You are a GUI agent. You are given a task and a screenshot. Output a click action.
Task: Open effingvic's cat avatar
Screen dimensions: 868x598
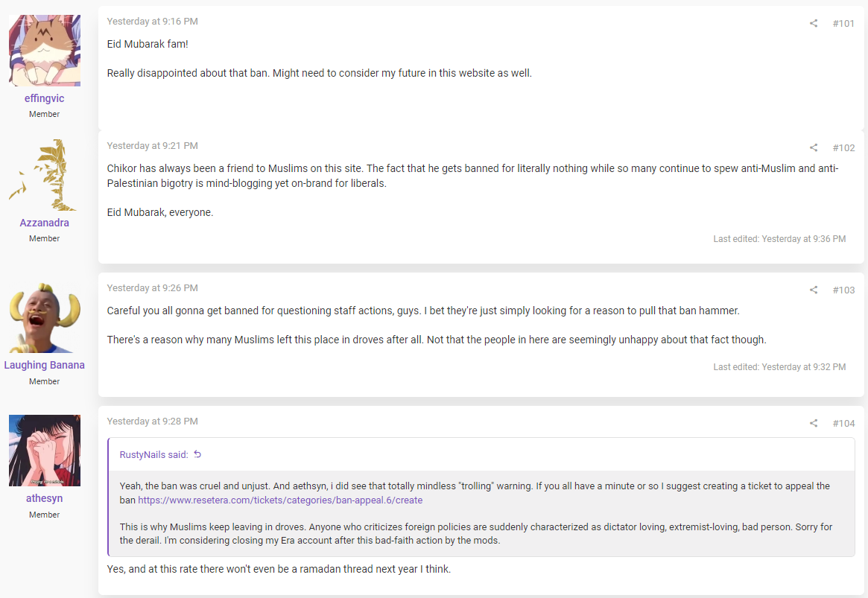pyautogui.click(x=44, y=51)
